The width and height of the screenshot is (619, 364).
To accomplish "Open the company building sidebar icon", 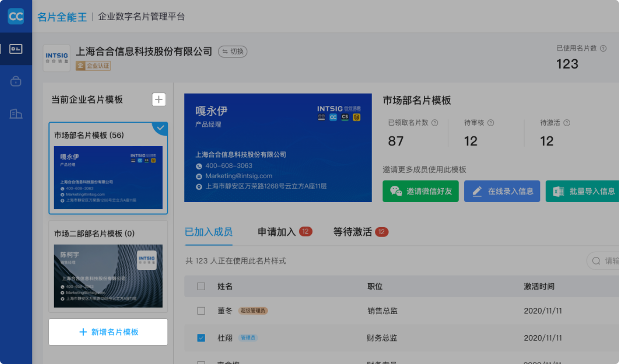I will [x=16, y=113].
